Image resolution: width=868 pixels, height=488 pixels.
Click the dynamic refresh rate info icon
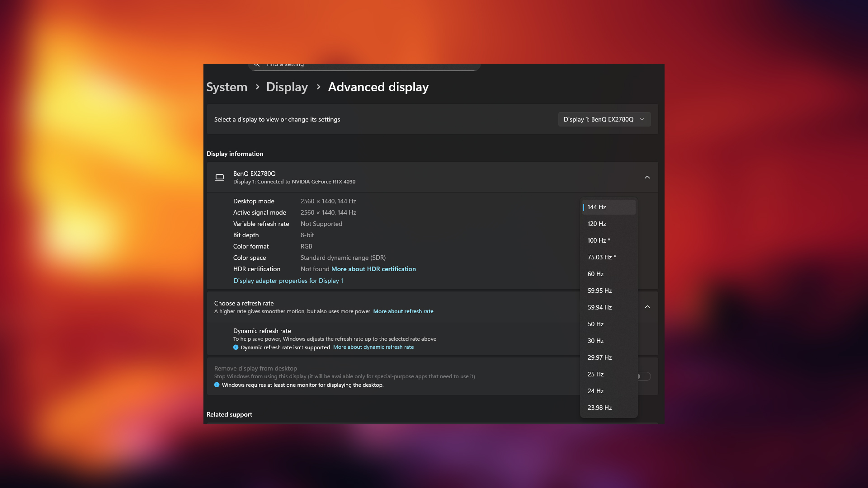(x=236, y=347)
